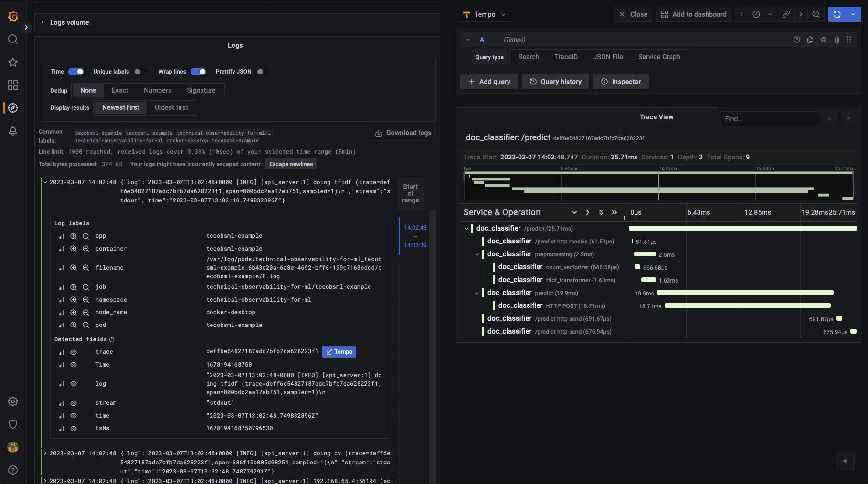
Task: Open Dashboards grid icon in sidebar
Action: (x=13, y=85)
